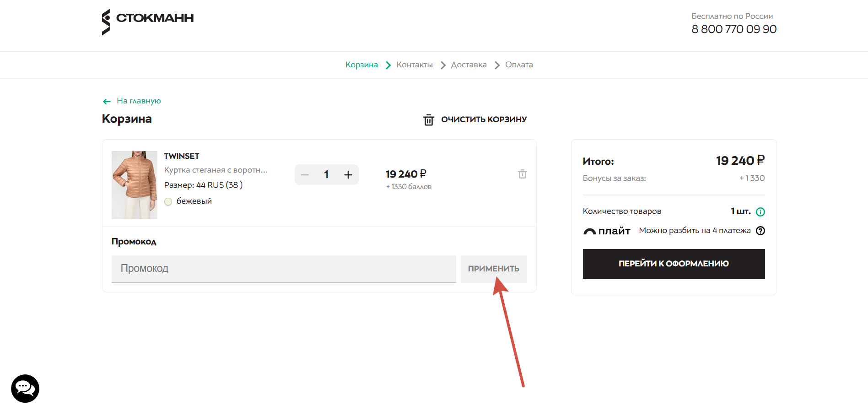This screenshot has height=417, width=868.
Task: Click the Плайт logo
Action: coord(607,231)
